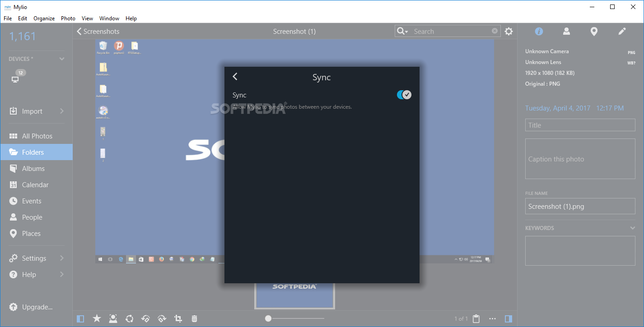Toggle the right info panel icon
The image size is (644, 327).
(x=509, y=318)
